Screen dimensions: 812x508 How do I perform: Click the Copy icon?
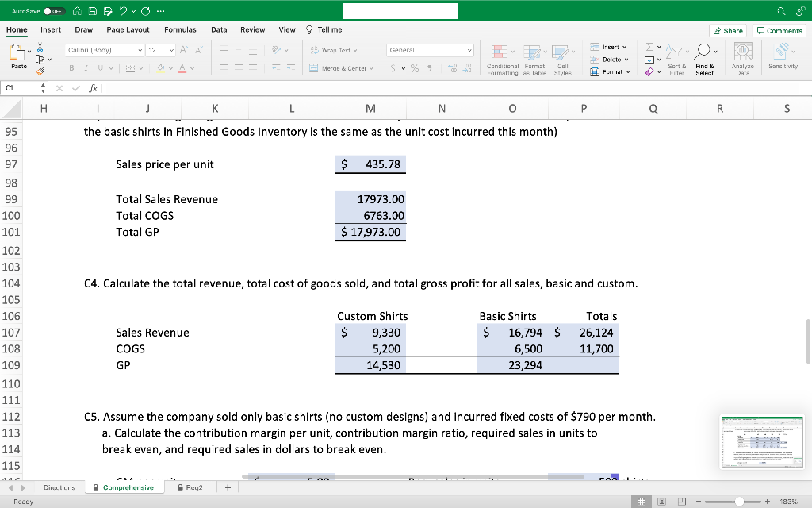tap(40, 59)
